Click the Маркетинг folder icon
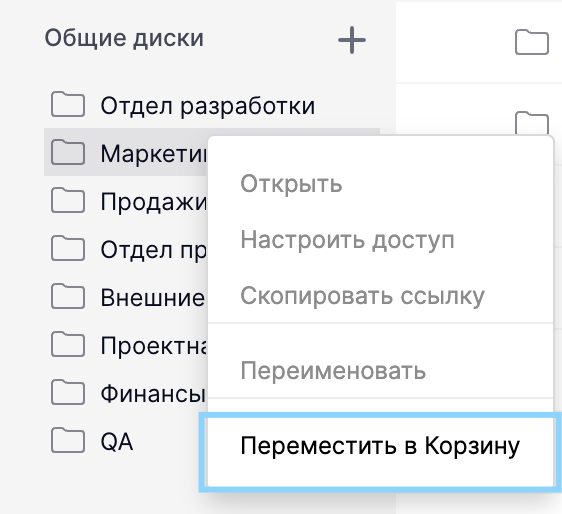Image resolution: width=562 pixels, height=514 pixels. pyautogui.click(x=68, y=152)
